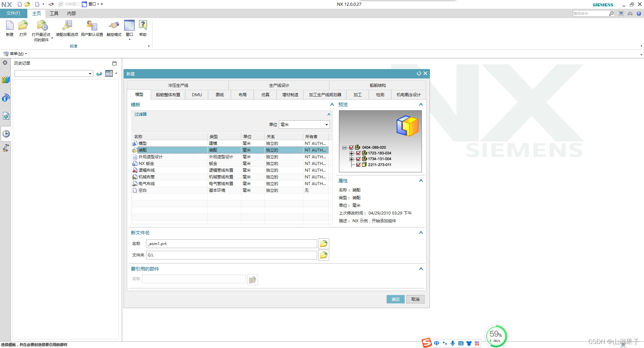
Task: Click the 取消 button
Action: coord(415,299)
